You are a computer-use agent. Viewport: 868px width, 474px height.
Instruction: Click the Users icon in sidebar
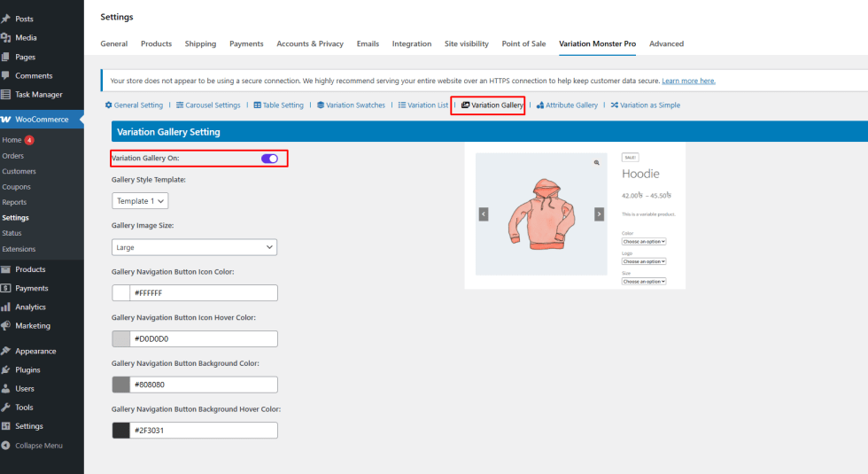[5, 389]
